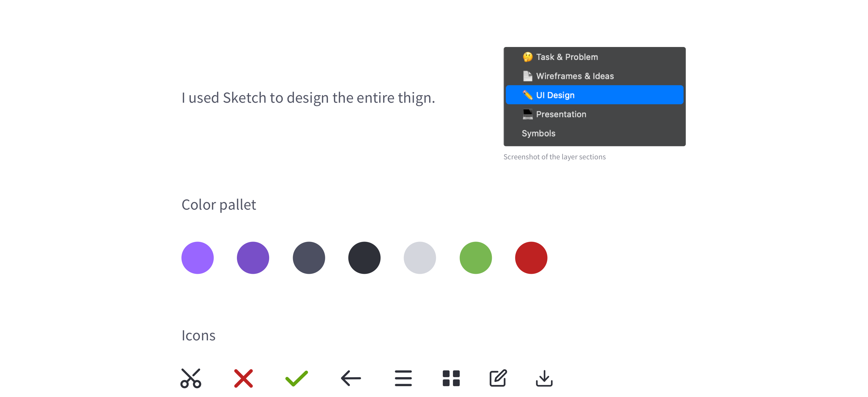
Task: Click the four-square grid view icon
Action: tap(451, 378)
